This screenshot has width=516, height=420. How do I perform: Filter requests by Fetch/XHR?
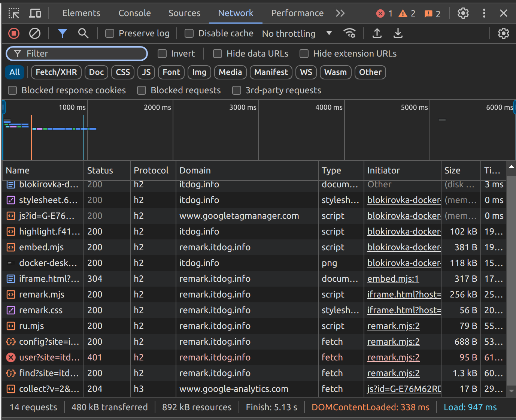[x=56, y=72]
